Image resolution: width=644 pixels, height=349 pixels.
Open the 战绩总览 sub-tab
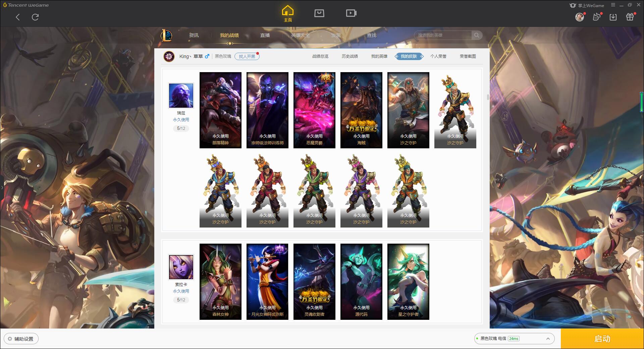[320, 56]
